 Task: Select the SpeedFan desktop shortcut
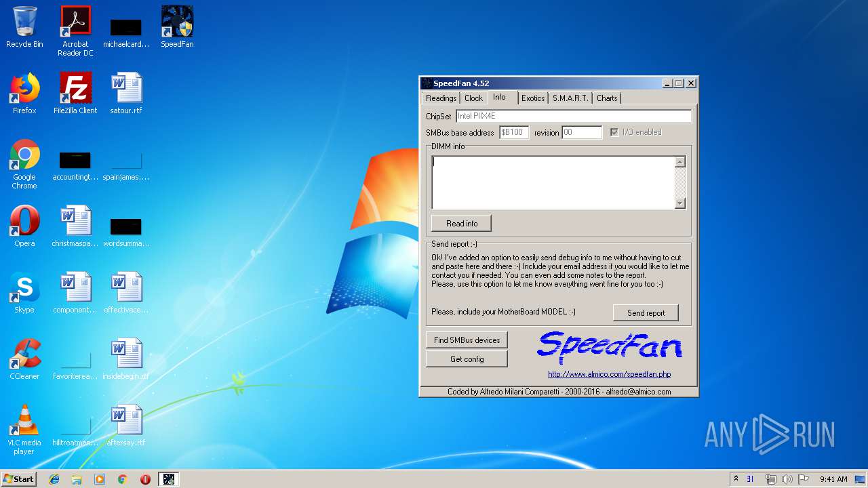pos(177,27)
